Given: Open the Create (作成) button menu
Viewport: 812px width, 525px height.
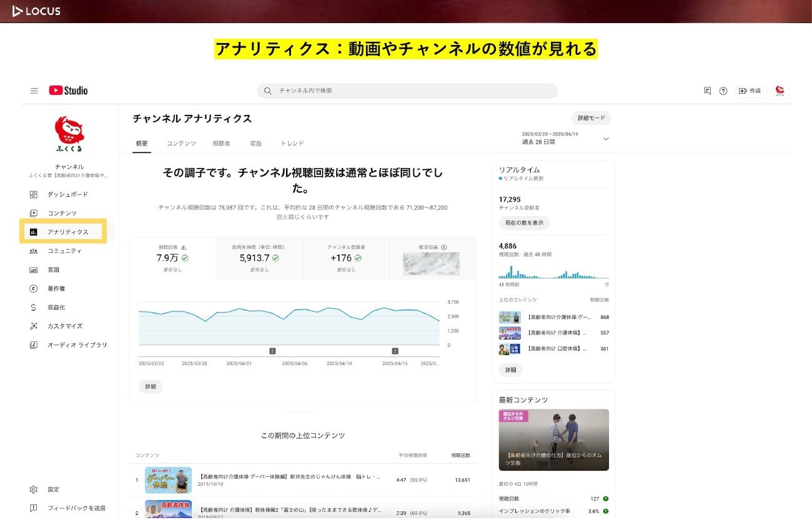Looking at the screenshot, I should point(750,91).
